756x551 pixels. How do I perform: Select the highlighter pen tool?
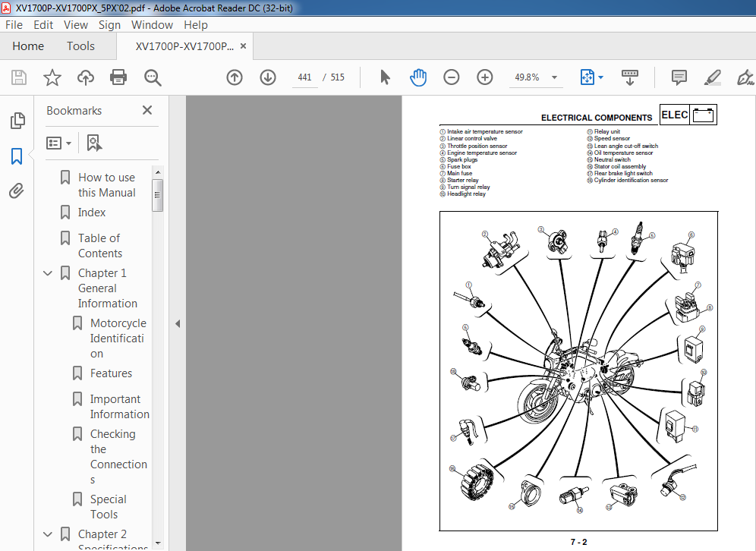712,77
